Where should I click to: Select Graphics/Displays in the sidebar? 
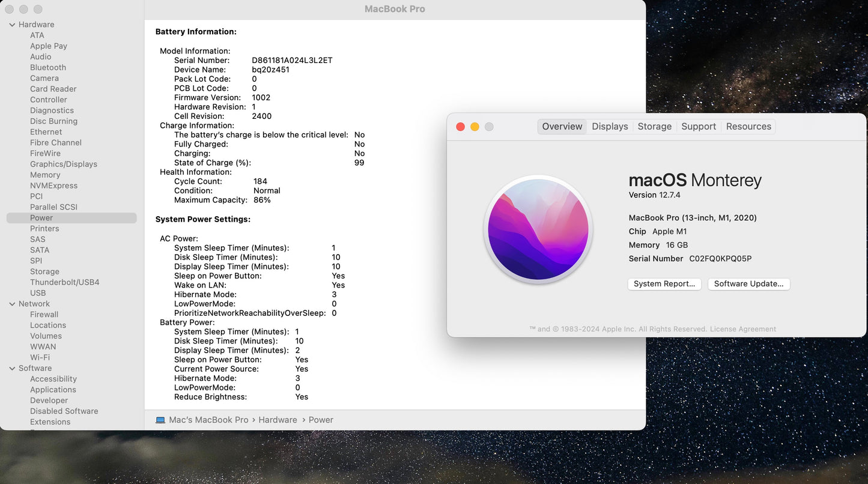64,165
